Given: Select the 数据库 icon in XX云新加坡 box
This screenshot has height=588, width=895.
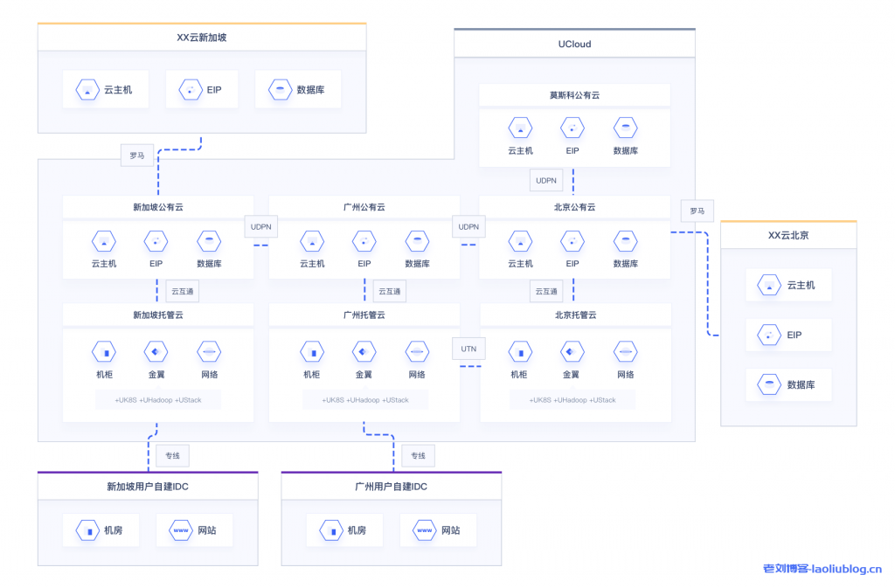Looking at the screenshot, I should pyautogui.click(x=281, y=90).
